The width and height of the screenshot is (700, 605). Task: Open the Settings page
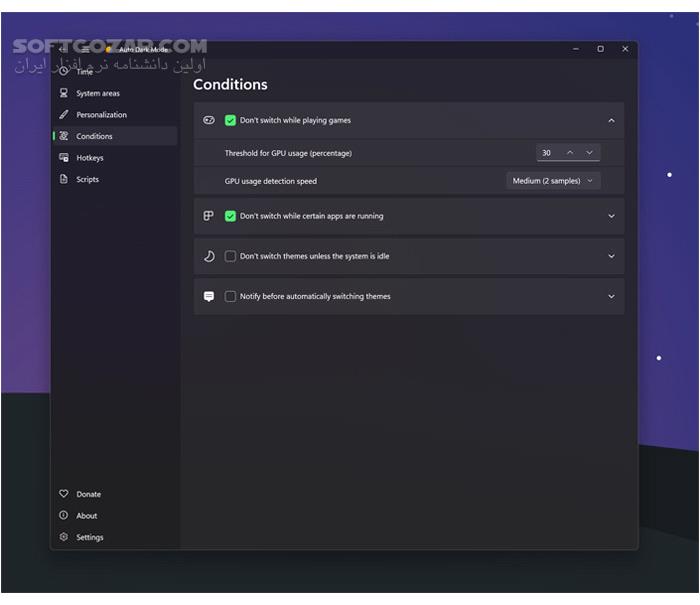(x=115, y=536)
